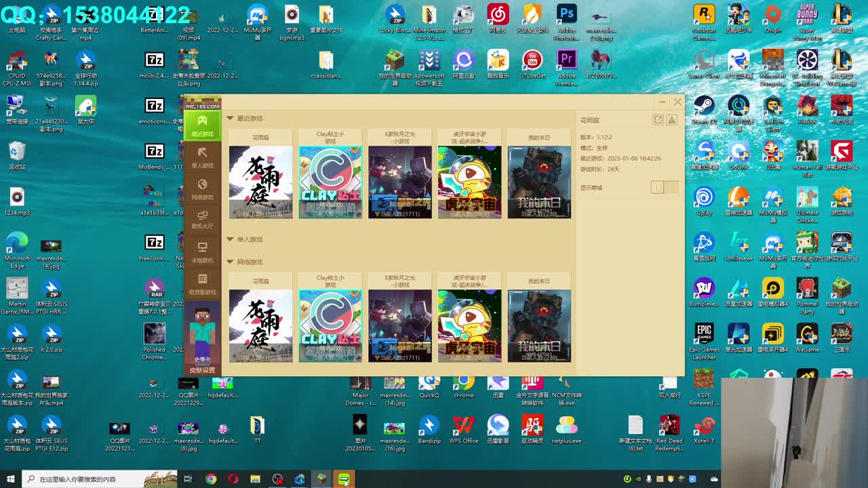
Task: Select 我的末日 game under 最近游戏
Action: click(539, 182)
